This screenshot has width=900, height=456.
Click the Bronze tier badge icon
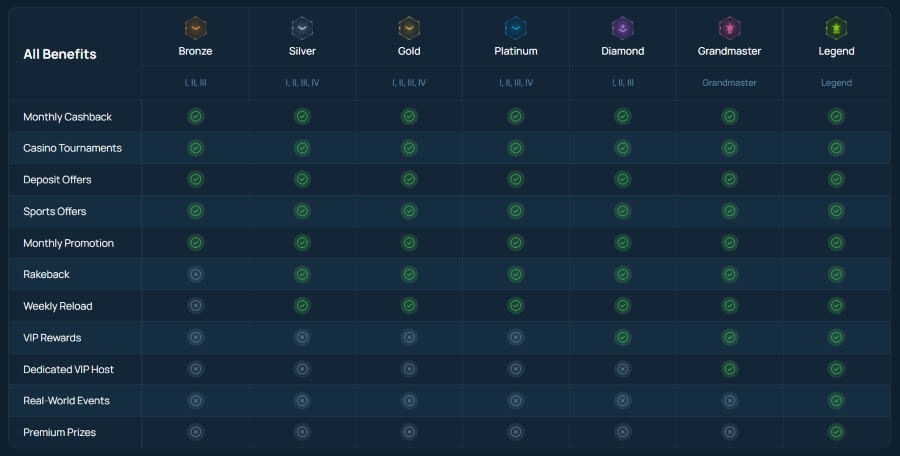tap(195, 28)
